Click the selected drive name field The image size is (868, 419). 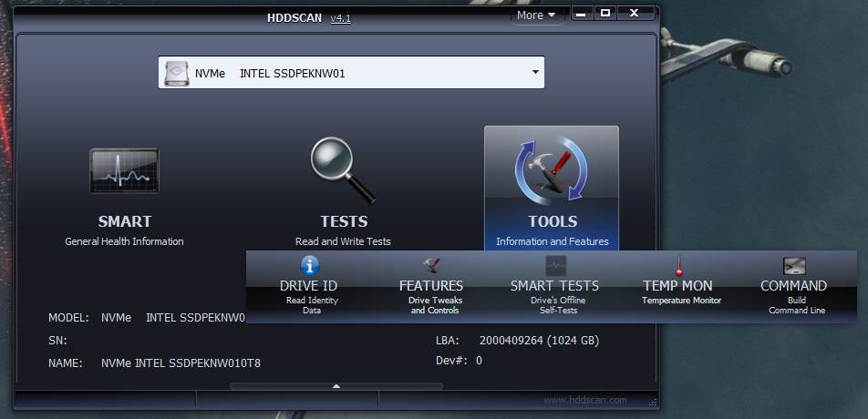pyautogui.click(x=351, y=72)
